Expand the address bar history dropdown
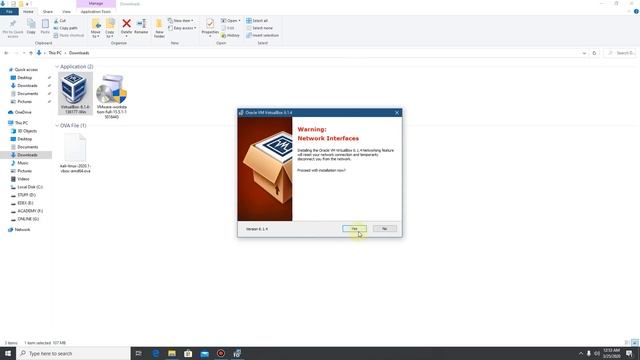 [x=584, y=53]
